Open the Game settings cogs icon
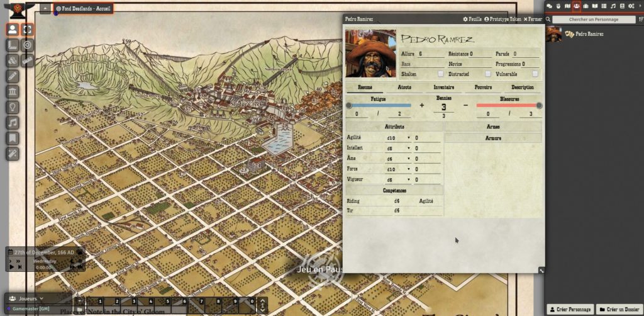This screenshot has width=644, height=316. point(631,6)
